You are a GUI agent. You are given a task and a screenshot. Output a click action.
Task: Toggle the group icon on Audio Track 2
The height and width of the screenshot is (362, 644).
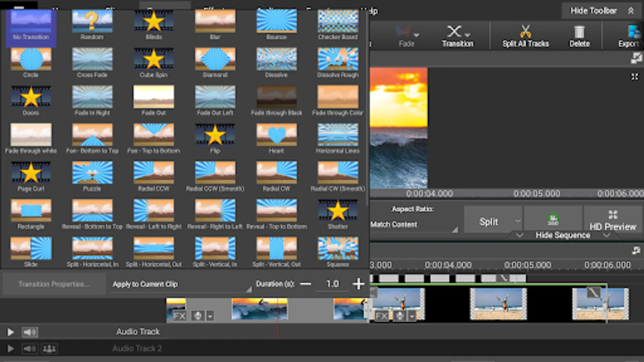pyautogui.click(x=49, y=349)
